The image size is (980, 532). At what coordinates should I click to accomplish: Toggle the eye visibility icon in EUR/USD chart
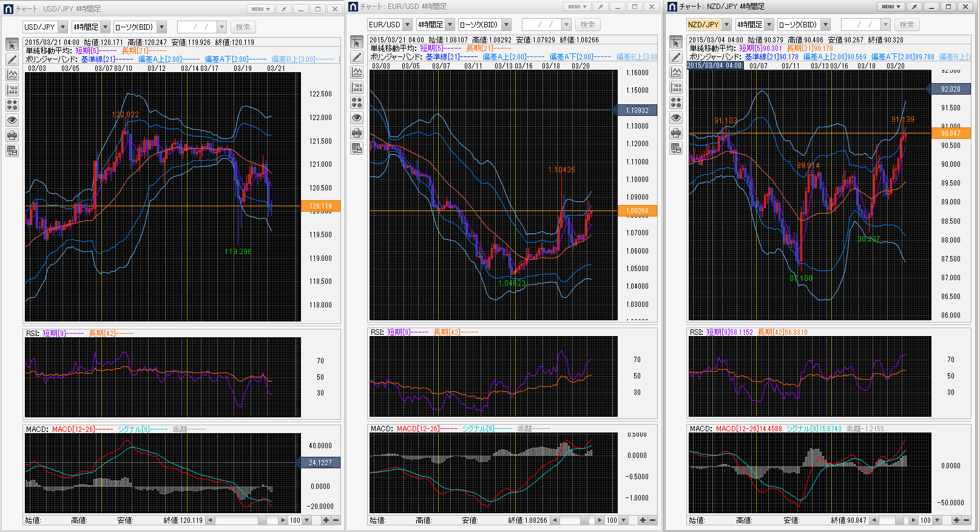[x=357, y=118]
